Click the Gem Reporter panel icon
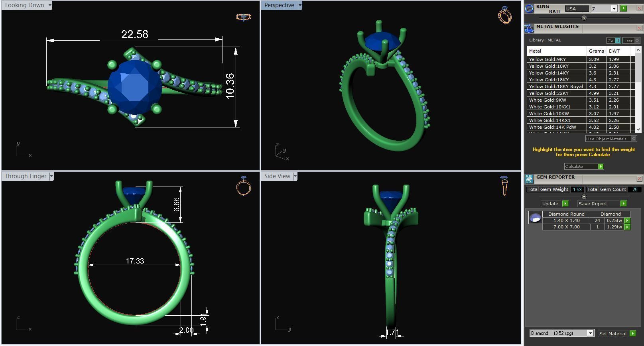 (529, 179)
